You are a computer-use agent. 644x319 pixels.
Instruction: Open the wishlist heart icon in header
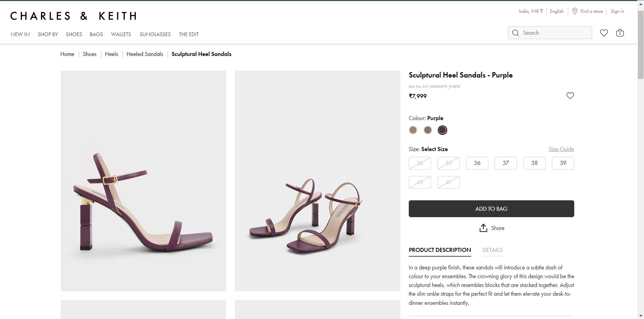tap(604, 33)
